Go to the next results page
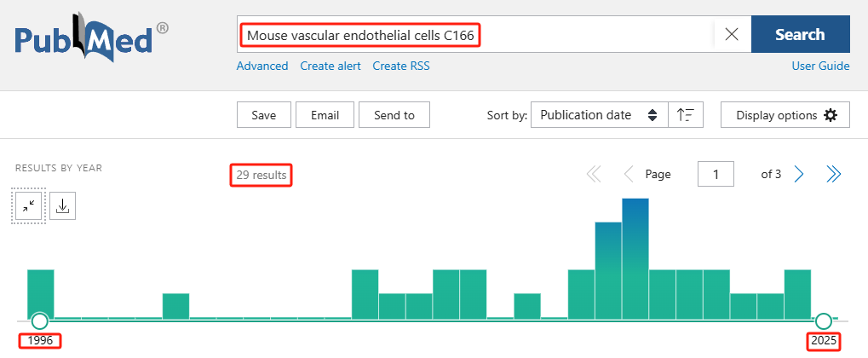 (x=799, y=175)
